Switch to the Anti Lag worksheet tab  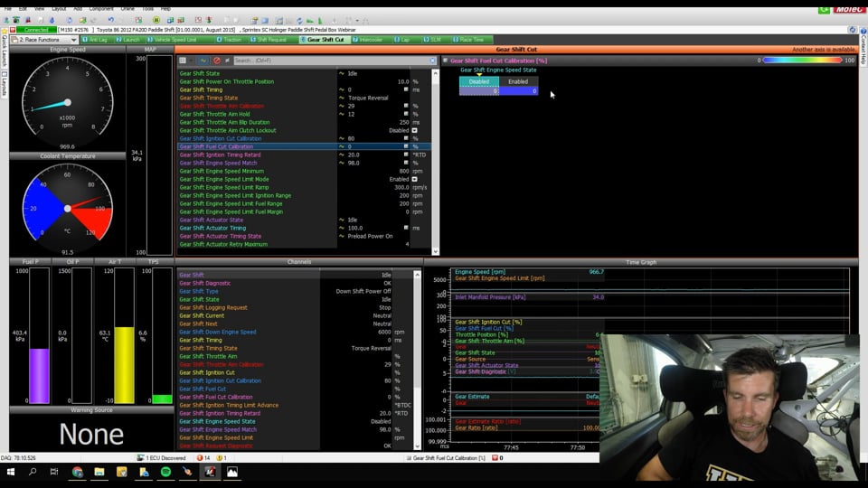pyautogui.click(x=95, y=40)
